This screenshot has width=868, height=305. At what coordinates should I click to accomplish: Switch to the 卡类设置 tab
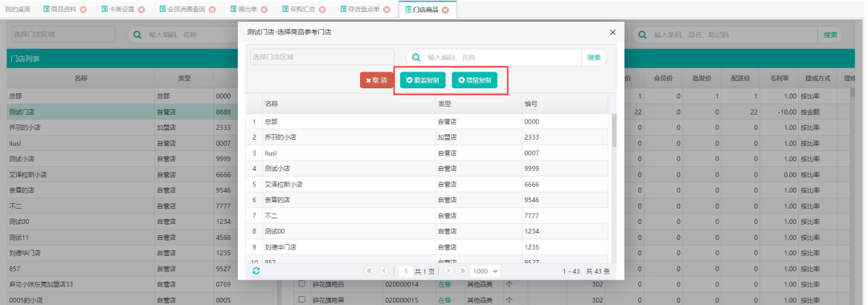pyautogui.click(x=117, y=10)
